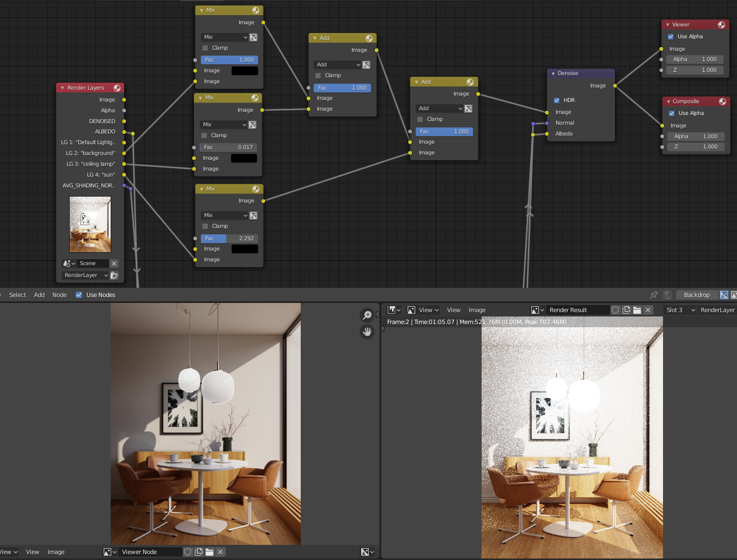Uncheck Use Alpha in the Viewer node
The height and width of the screenshot is (560, 737).
671,37
